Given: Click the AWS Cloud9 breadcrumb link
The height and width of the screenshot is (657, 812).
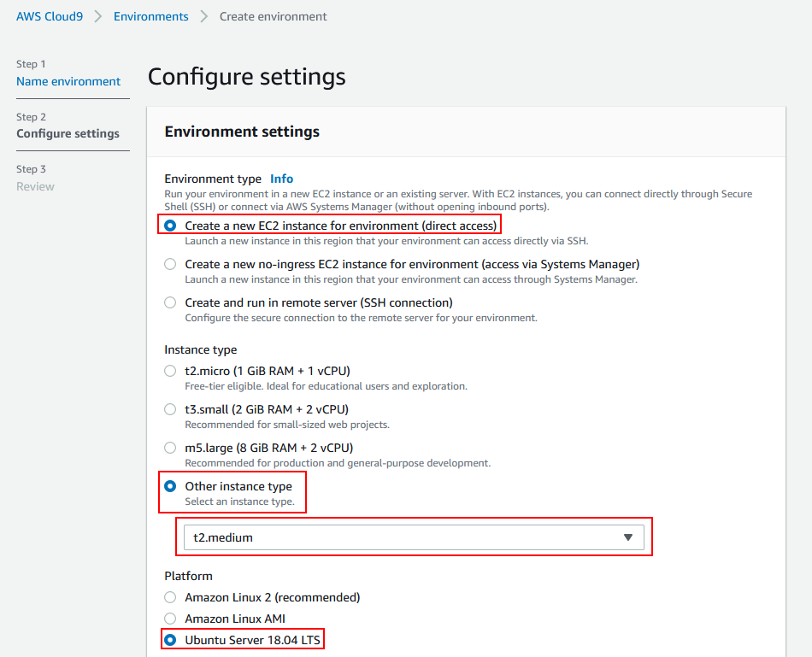Looking at the screenshot, I should pyautogui.click(x=50, y=16).
